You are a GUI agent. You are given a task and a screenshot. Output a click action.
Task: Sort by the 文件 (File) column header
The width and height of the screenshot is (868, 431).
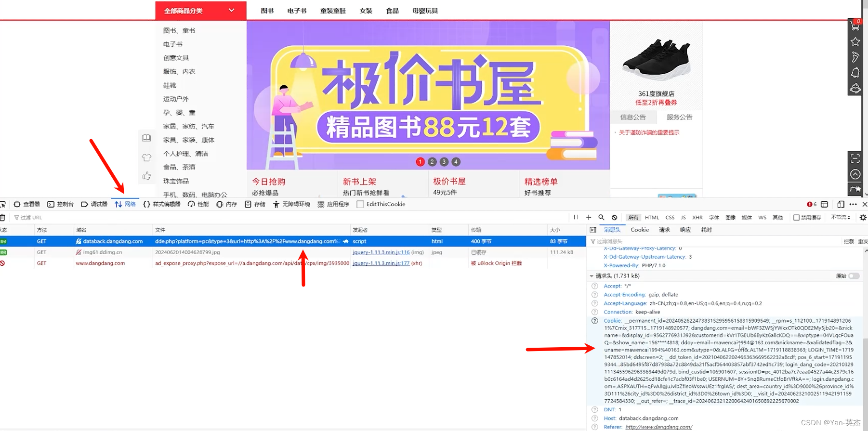click(251, 230)
